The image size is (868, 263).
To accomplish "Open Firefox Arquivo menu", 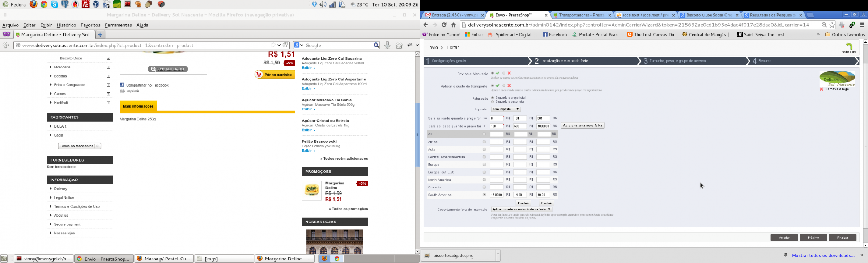I will [x=10, y=25].
